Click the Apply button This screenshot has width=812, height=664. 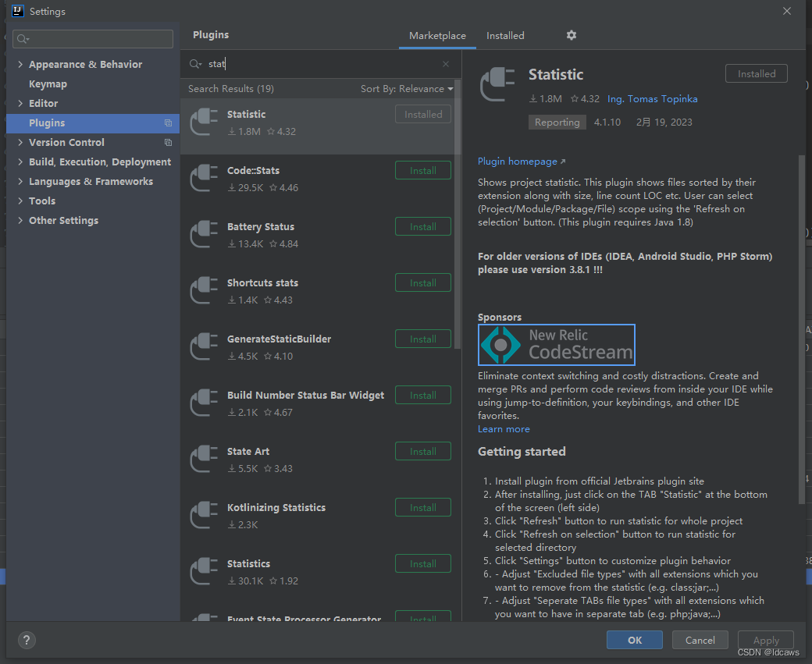[766, 640]
